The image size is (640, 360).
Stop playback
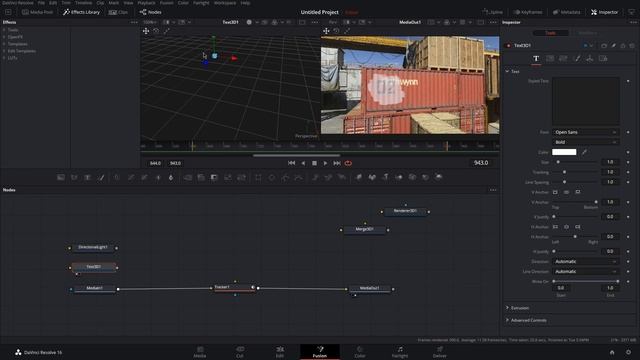(314, 163)
